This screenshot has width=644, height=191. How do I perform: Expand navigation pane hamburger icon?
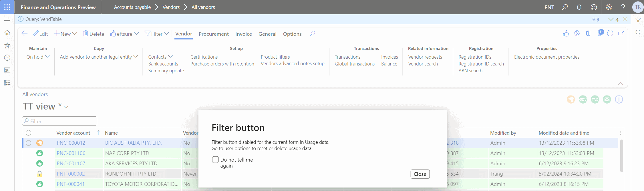coord(7,20)
